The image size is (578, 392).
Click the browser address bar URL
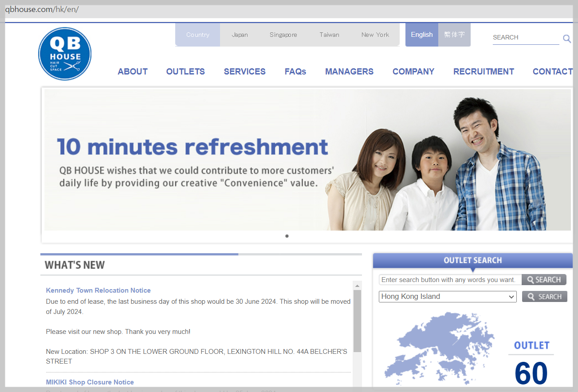tap(42, 9)
